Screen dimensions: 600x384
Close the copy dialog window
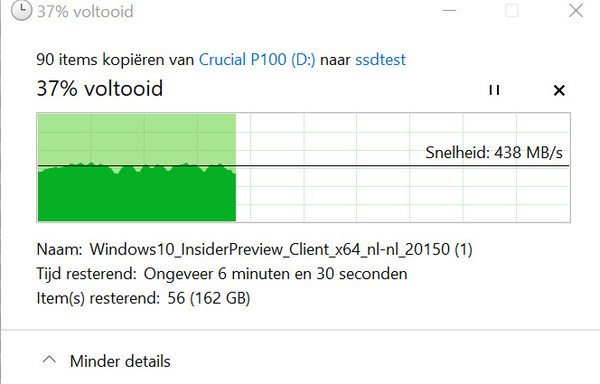coord(576,11)
